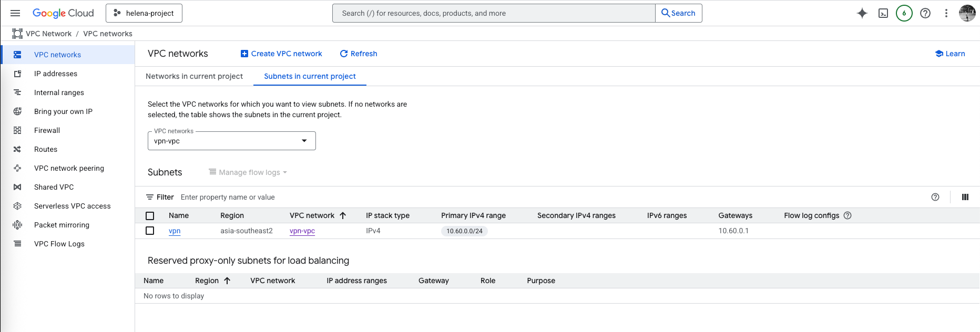Open the help question mark icon
980x332 pixels.
pos(925,13)
